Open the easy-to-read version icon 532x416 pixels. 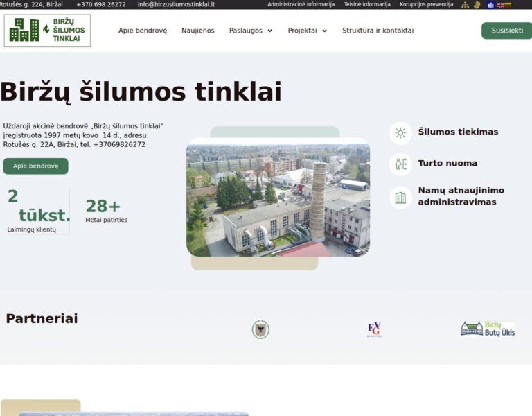click(490, 5)
